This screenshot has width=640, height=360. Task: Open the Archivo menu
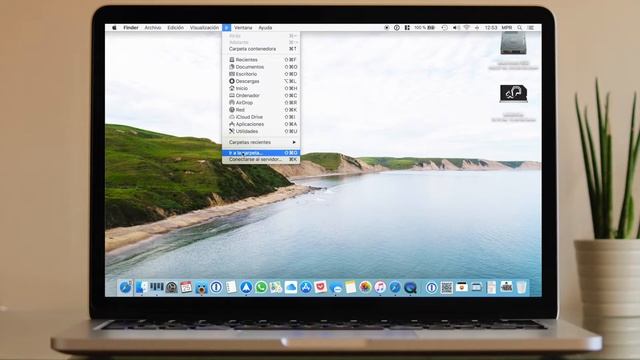coord(153,28)
